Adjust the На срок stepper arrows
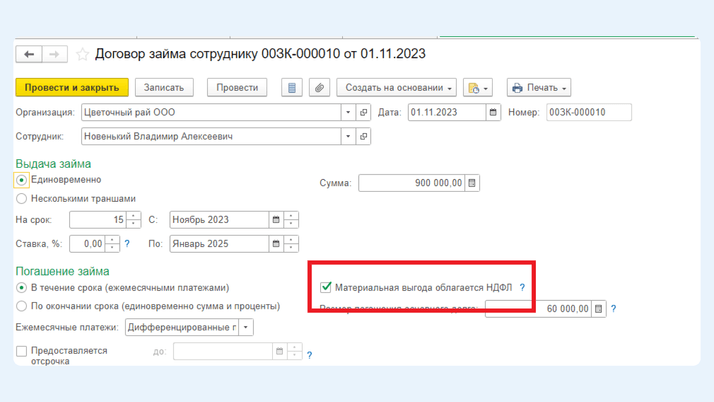Screen dimensions: 714x402 pos(133,220)
